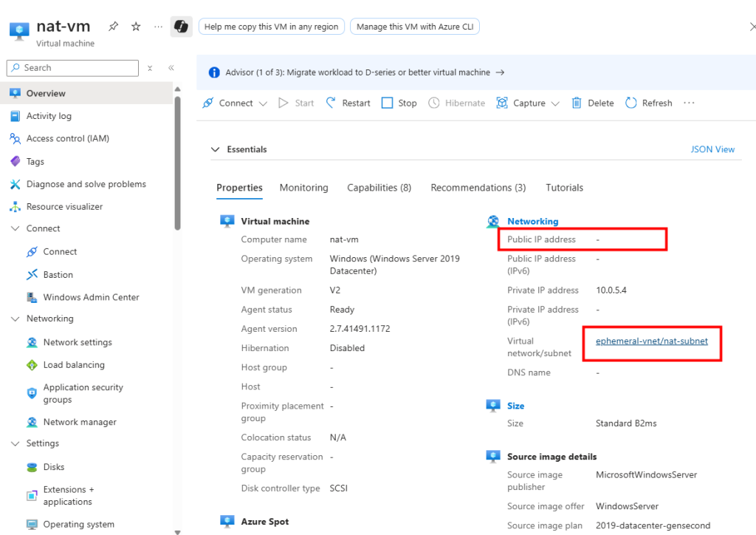Click the sidebar scrollbar thumb
The height and width of the screenshot is (535, 756).
[x=177, y=163]
